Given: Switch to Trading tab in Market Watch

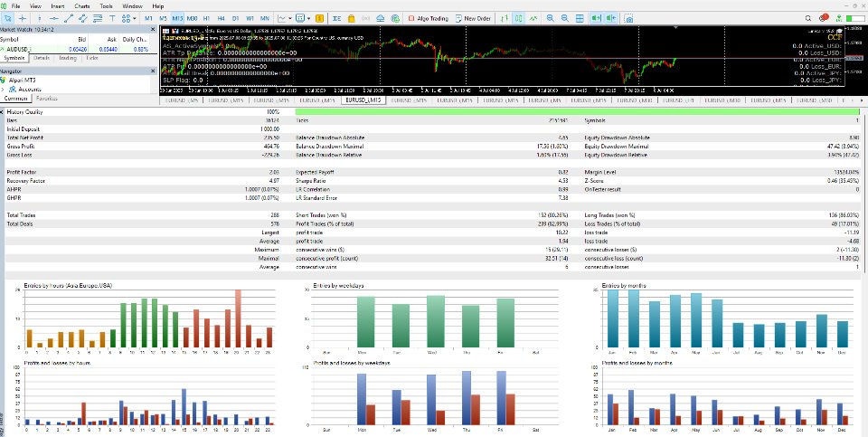Looking at the screenshot, I should tap(68, 58).
